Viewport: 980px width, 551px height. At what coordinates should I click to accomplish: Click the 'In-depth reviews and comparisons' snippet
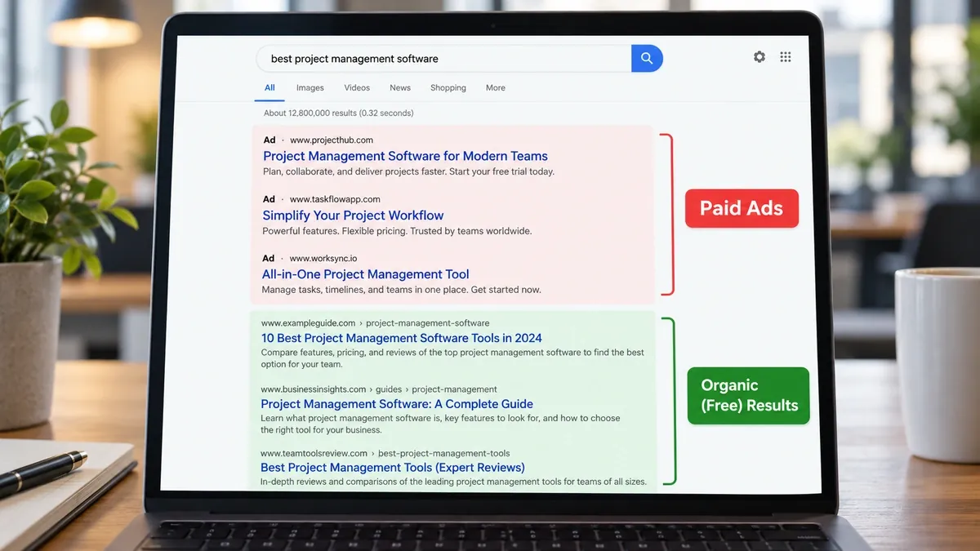tap(453, 482)
